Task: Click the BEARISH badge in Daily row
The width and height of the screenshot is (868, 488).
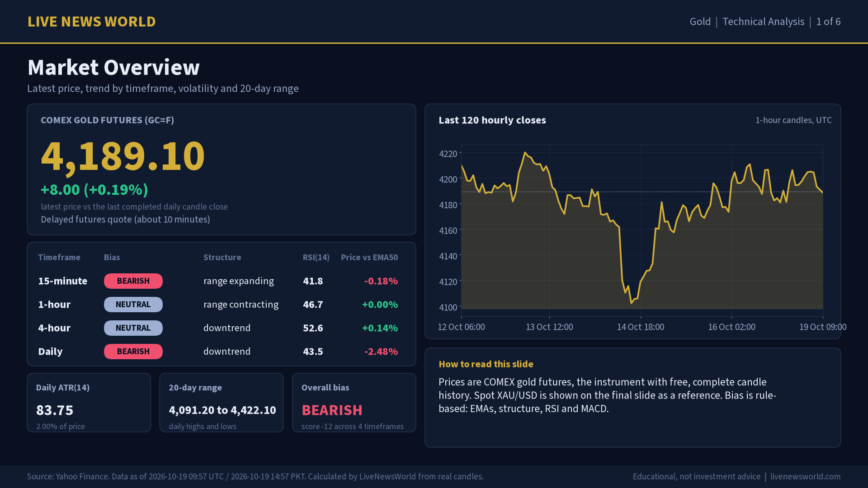Action: [133, 352]
